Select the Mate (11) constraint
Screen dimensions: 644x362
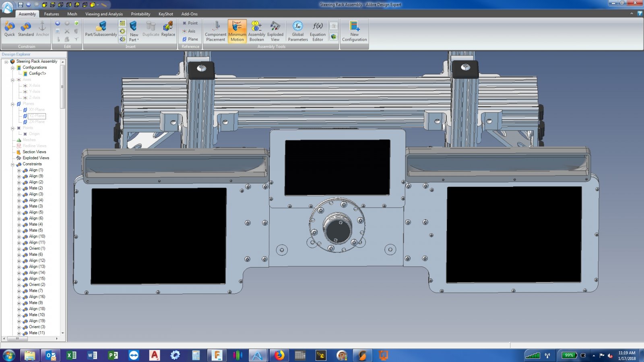coord(37,333)
